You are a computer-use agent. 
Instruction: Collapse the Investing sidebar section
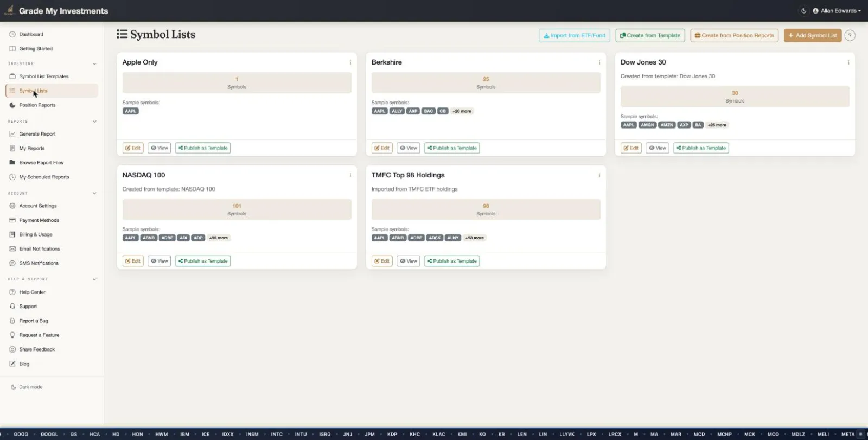point(94,63)
